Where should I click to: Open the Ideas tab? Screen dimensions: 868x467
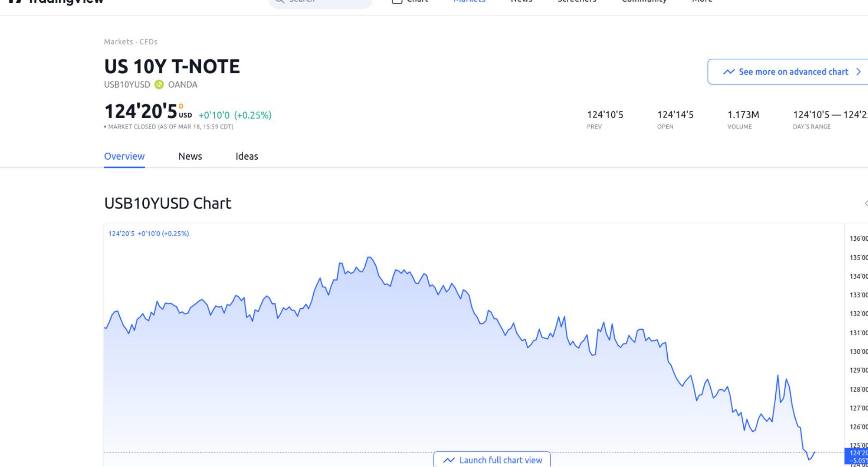click(247, 156)
